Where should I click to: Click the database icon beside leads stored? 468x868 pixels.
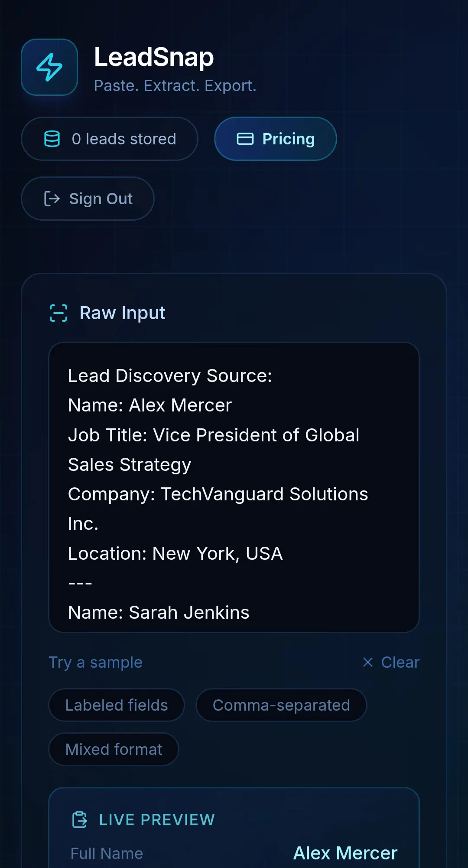pyautogui.click(x=52, y=139)
